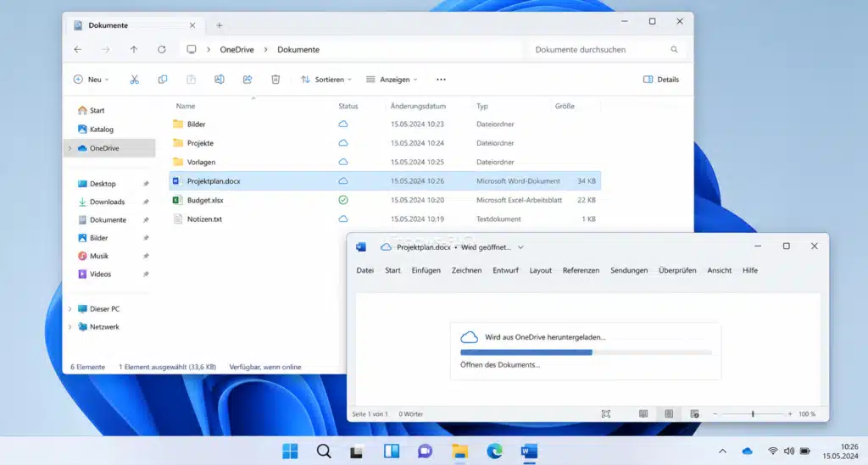Switch to Word's Layout tab
This screenshot has height=465, width=868.
(x=540, y=270)
